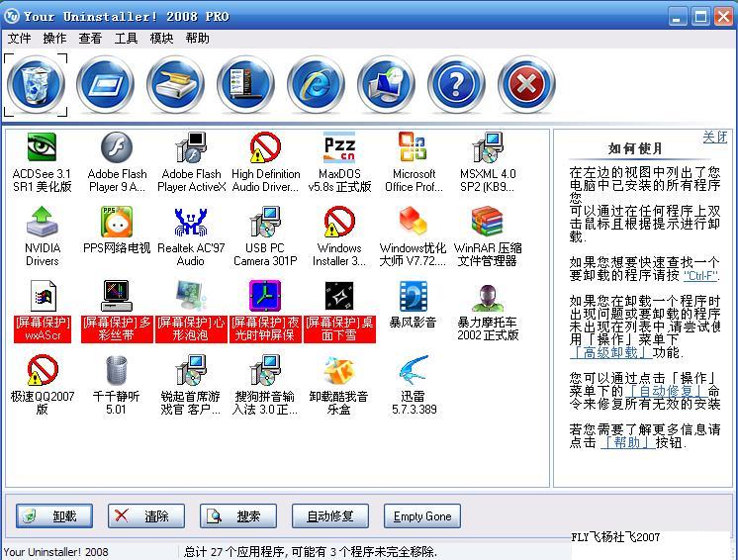This screenshot has width=738, height=560.
Task: Click the 自动修复 link in help text
Action: click(x=667, y=391)
